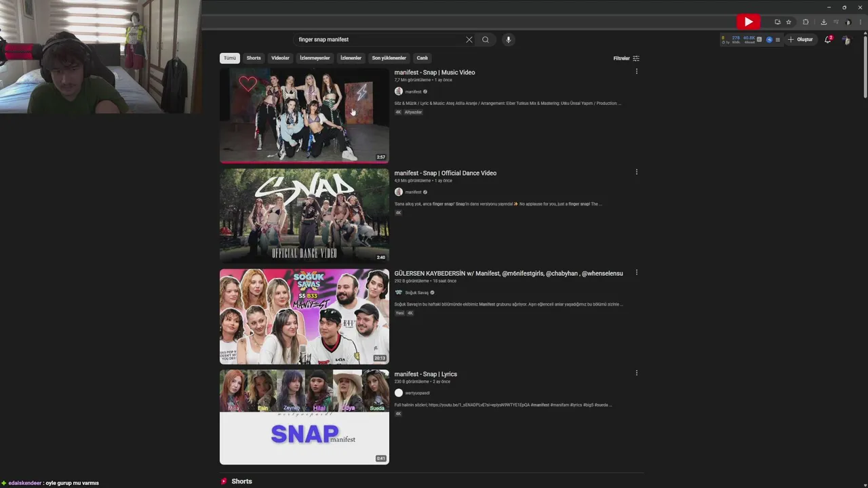Bookmark this page with the star icon
The width and height of the screenshot is (868, 488).
(789, 22)
